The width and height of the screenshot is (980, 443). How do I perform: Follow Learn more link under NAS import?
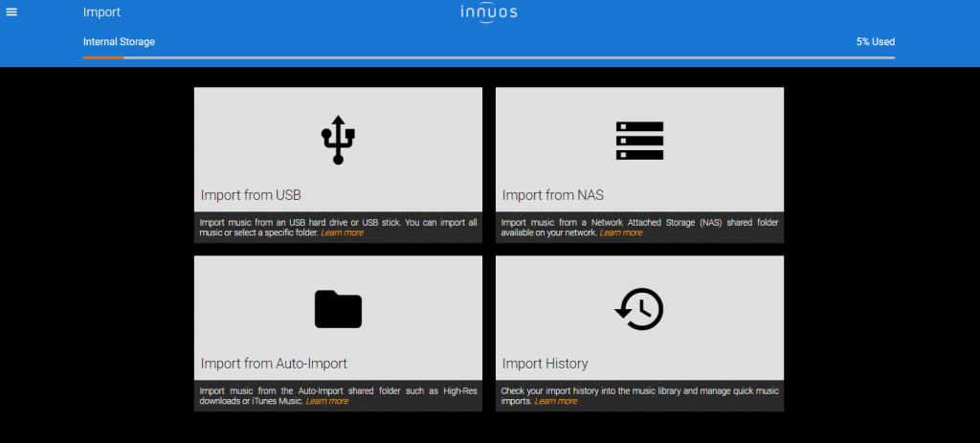(x=620, y=233)
